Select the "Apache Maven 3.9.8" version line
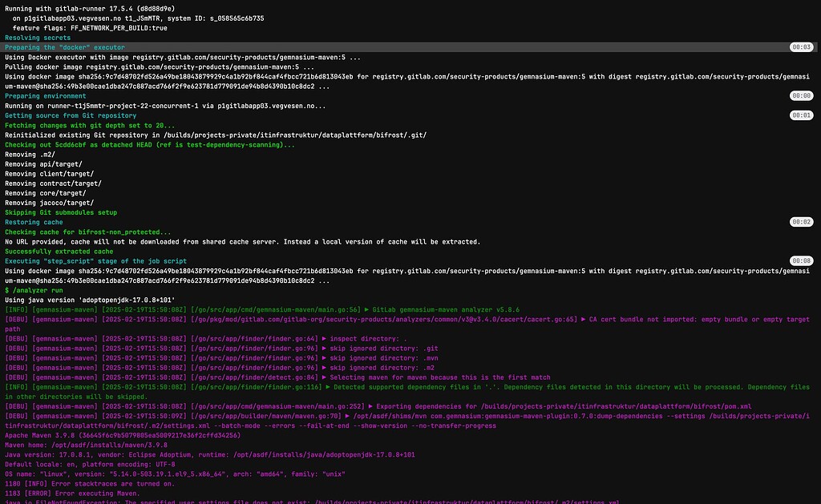The width and height of the screenshot is (821, 504). pos(48,435)
